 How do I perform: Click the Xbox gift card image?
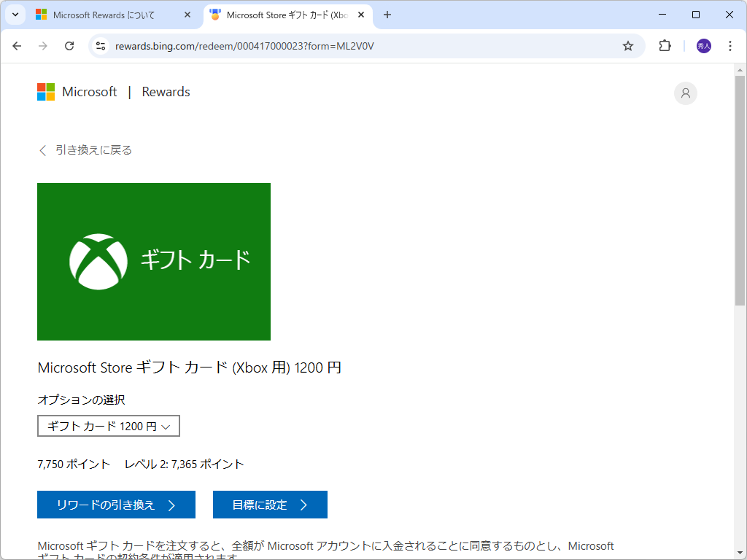pyautogui.click(x=153, y=262)
